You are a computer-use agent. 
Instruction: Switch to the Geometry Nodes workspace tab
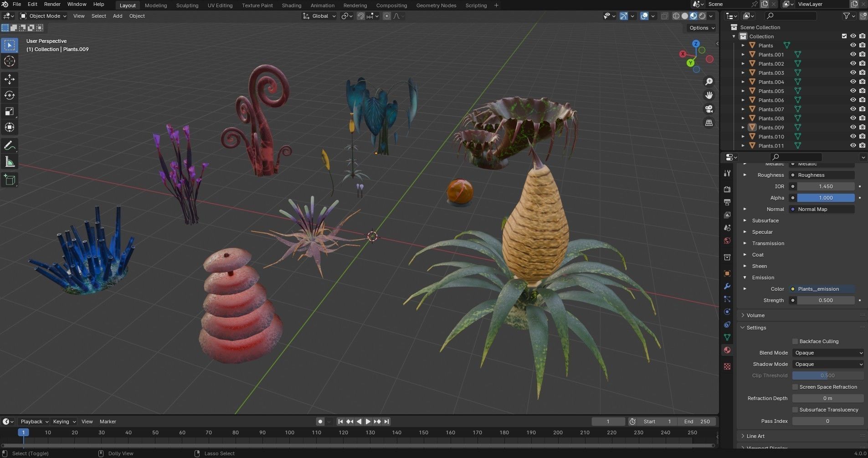[436, 5]
